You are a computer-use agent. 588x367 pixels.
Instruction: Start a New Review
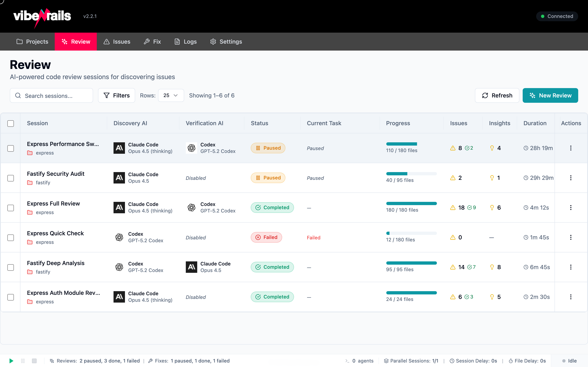[550, 95]
